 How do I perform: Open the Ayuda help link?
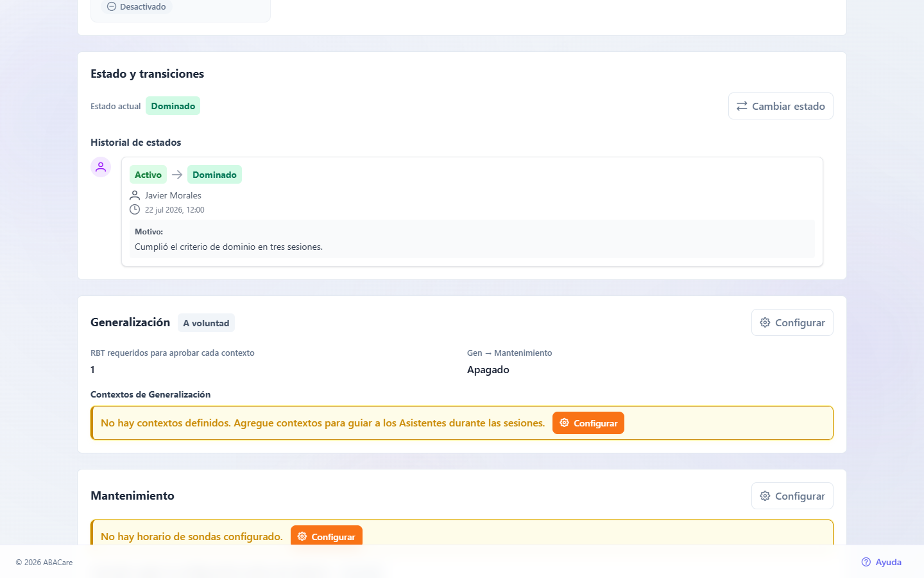[x=881, y=562]
